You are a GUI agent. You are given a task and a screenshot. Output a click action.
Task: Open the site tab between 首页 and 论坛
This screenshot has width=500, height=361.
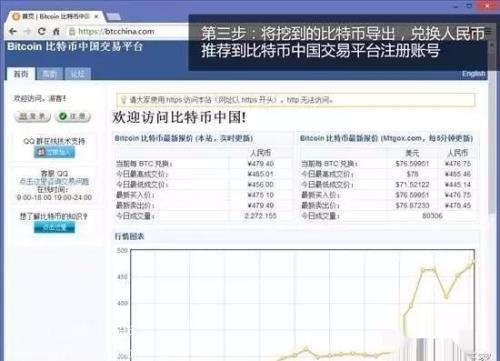[x=50, y=74]
